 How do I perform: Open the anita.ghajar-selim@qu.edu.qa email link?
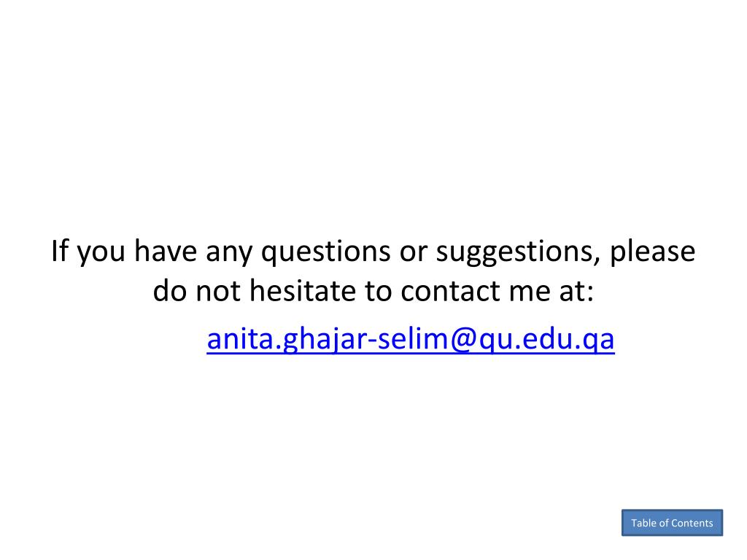pyautogui.click(x=411, y=340)
